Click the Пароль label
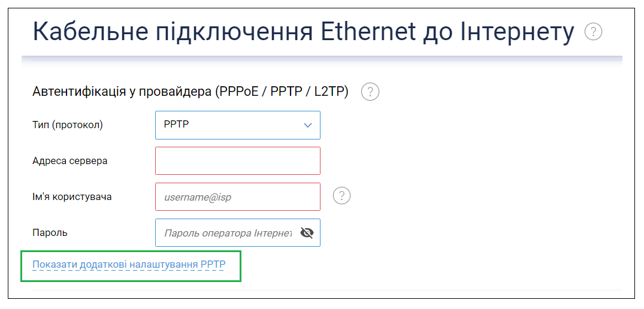The image size is (644, 309). [50, 233]
